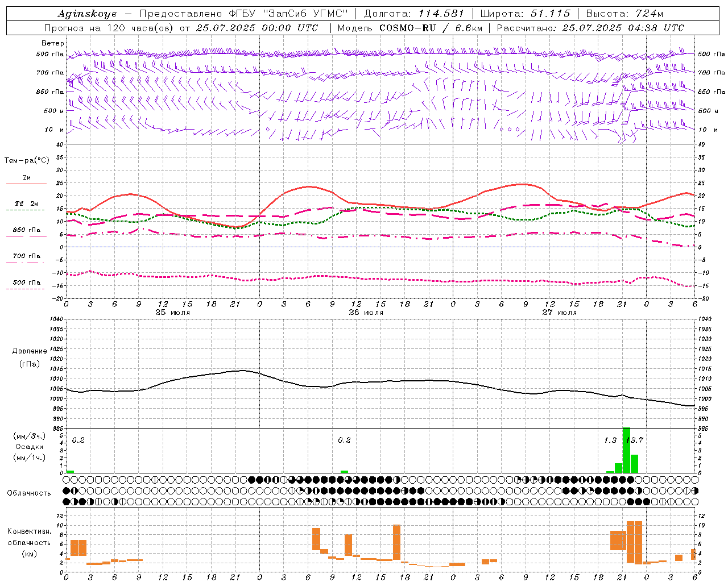The height and width of the screenshot is (582, 728).
Task: Click the solid line sample under 2м legend
Action: (x=26, y=184)
